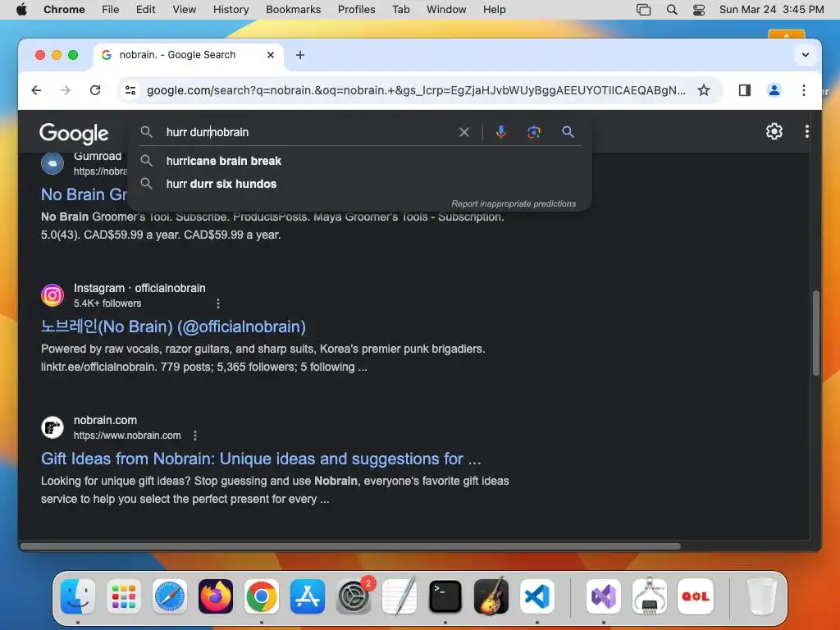Open Terminal from the Dock
The image size is (840, 630).
point(445,596)
